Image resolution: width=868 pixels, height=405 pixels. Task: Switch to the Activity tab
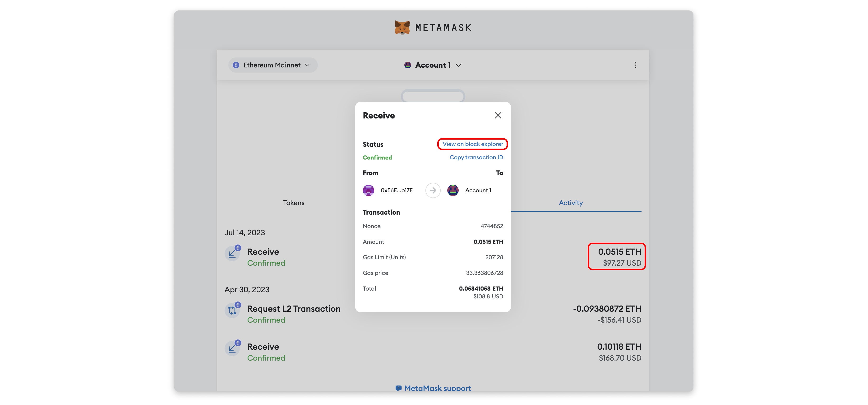coord(570,203)
